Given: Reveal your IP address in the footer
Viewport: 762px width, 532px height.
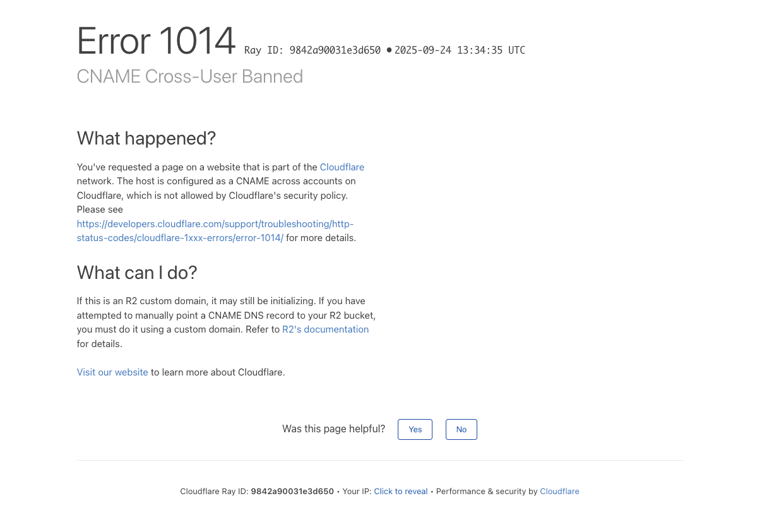Looking at the screenshot, I should (x=400, y=491).
